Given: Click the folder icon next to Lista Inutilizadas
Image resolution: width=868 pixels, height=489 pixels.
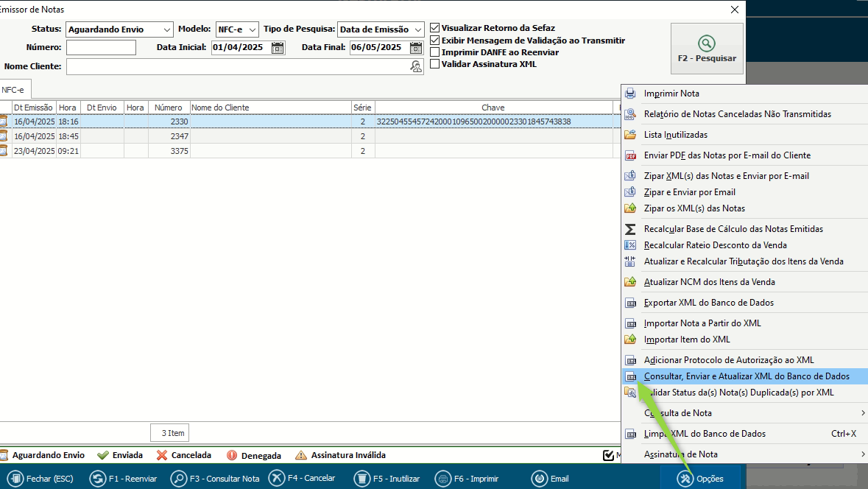Looking at the screenshot, I should [x=630, y=135].
